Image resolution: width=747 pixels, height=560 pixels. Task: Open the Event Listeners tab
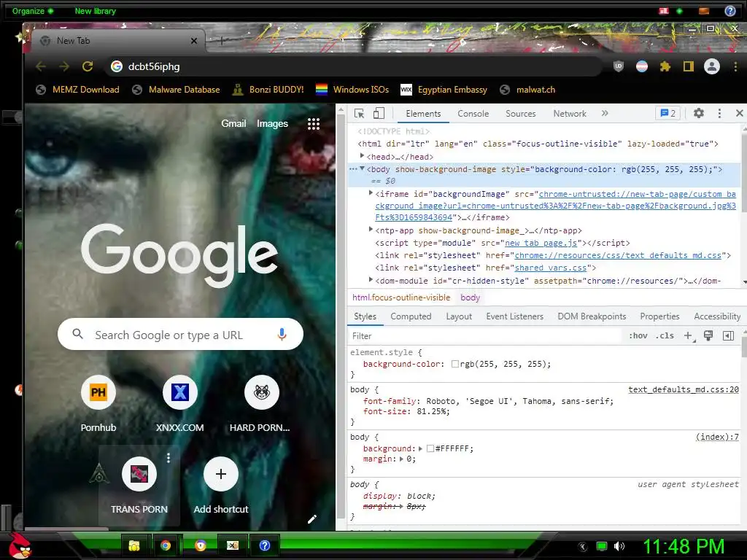514,316
